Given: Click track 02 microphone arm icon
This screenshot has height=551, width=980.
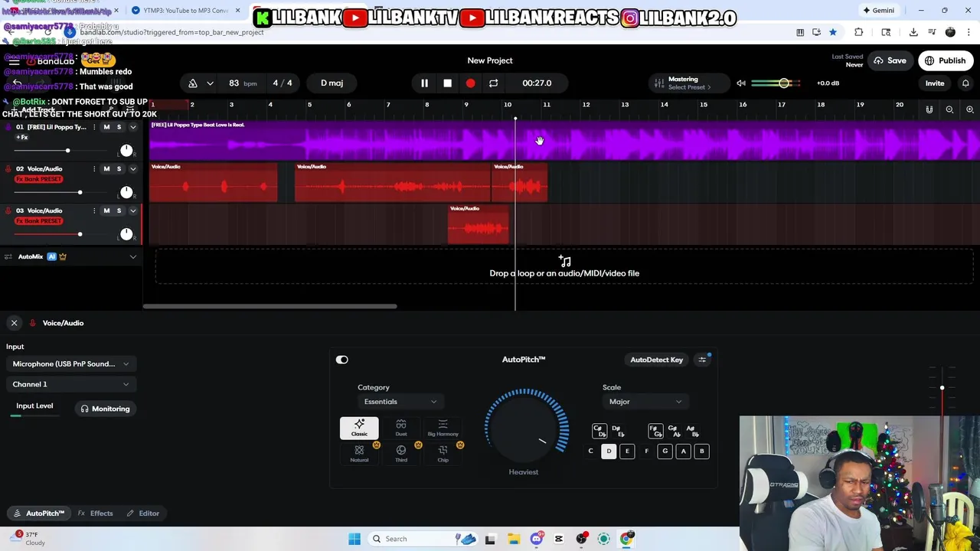Looking at the screenshot, I should (8, 168).
